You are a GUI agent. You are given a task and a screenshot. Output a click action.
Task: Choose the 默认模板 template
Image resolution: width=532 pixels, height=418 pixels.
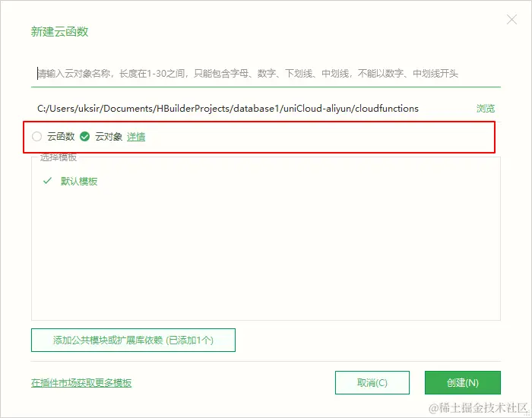(79, 181)
